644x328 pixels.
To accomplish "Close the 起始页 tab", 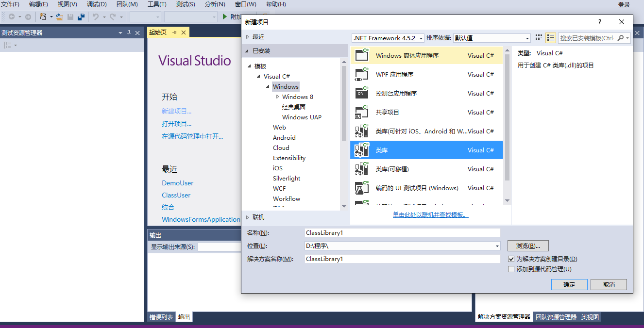I will (184, 32).
